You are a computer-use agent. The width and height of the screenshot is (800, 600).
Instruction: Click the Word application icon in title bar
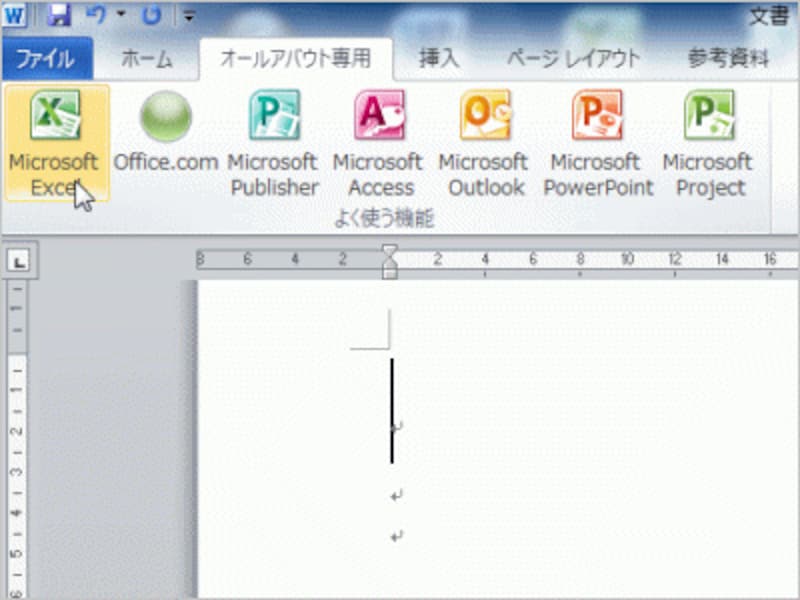[x=14, y=16]
